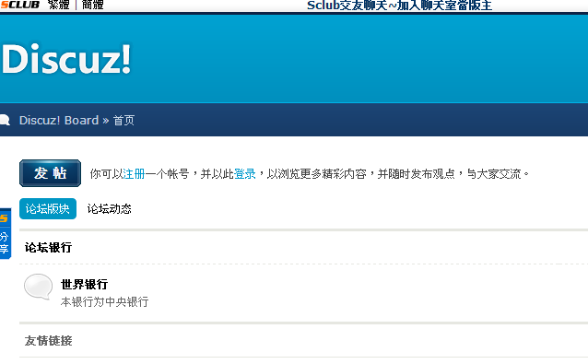Open the 登录 login link
Screen dimensions: 588x364
(x=244, y=174)
